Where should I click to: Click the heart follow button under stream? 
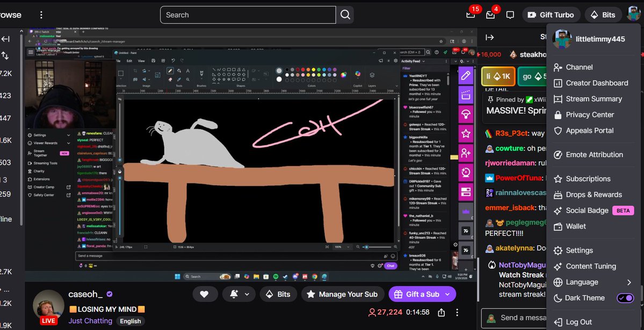coord(204,294)
